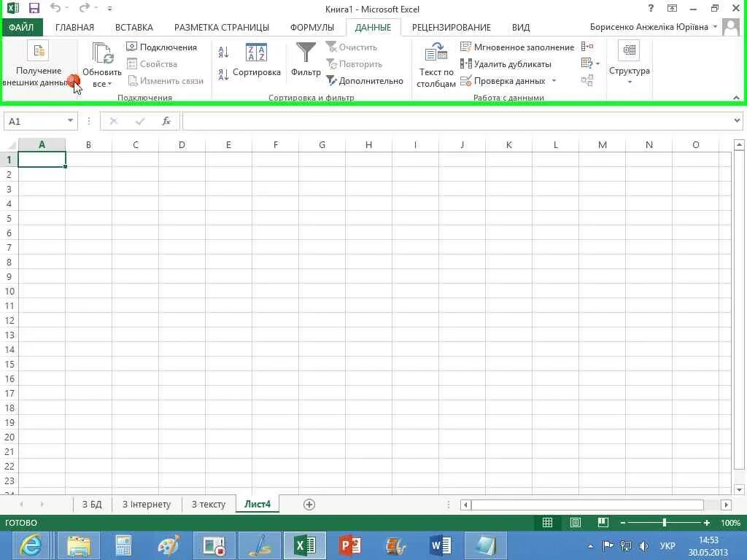This screenshot has width=747, height=560.
Task: Click inside the formula bar
Action: pos(458,121)
